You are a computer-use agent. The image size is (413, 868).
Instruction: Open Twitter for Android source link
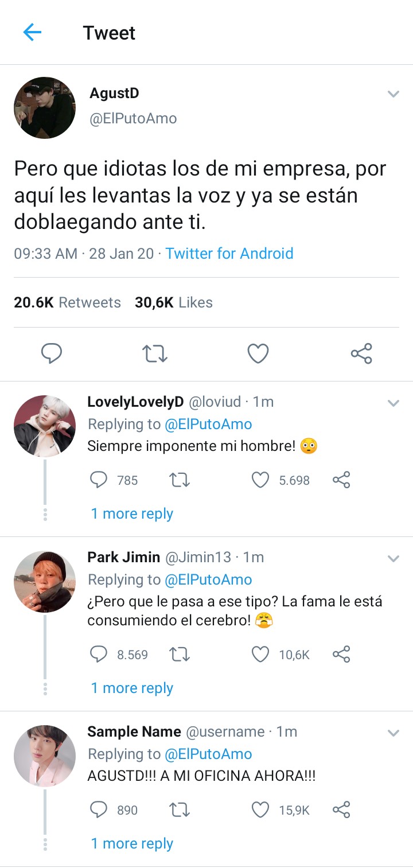click(x=229, y=254)
